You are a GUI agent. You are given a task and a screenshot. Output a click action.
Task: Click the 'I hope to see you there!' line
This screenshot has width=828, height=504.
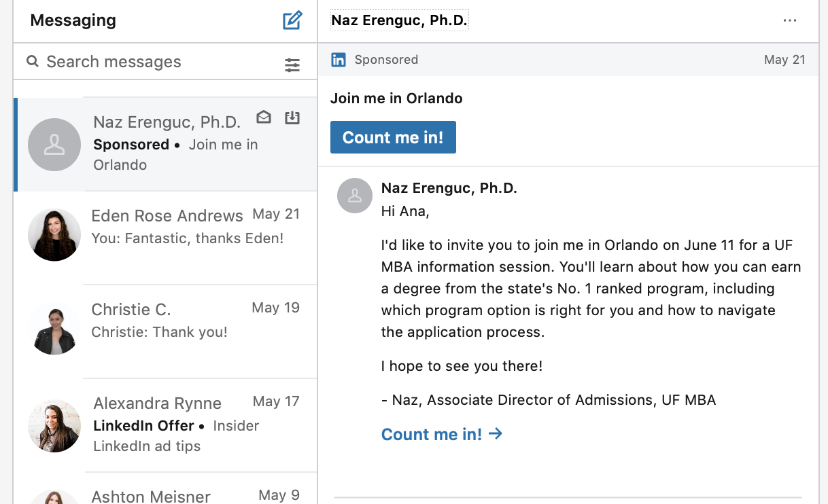point(462,366)
